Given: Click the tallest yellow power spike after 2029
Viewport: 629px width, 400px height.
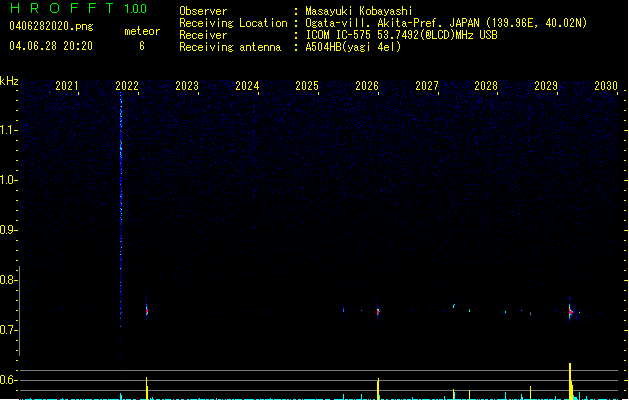Looking at the screenshot, I should coord(570,381).
